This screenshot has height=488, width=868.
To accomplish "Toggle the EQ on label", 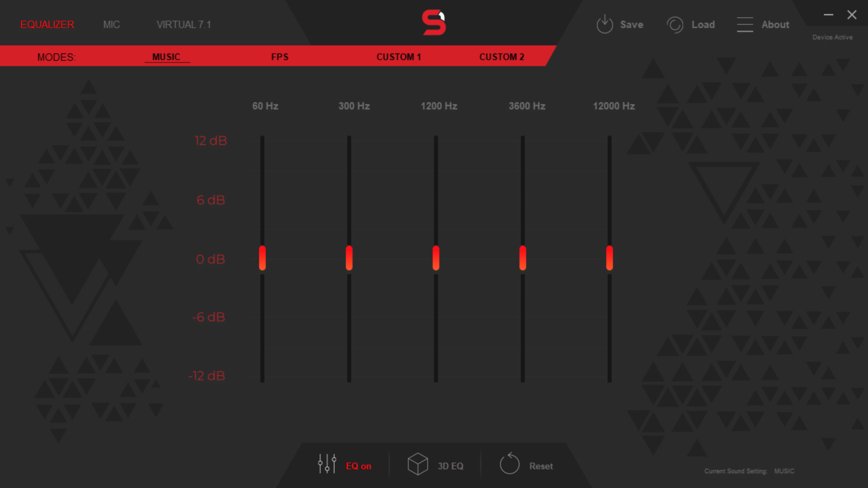I will point(358,466).
